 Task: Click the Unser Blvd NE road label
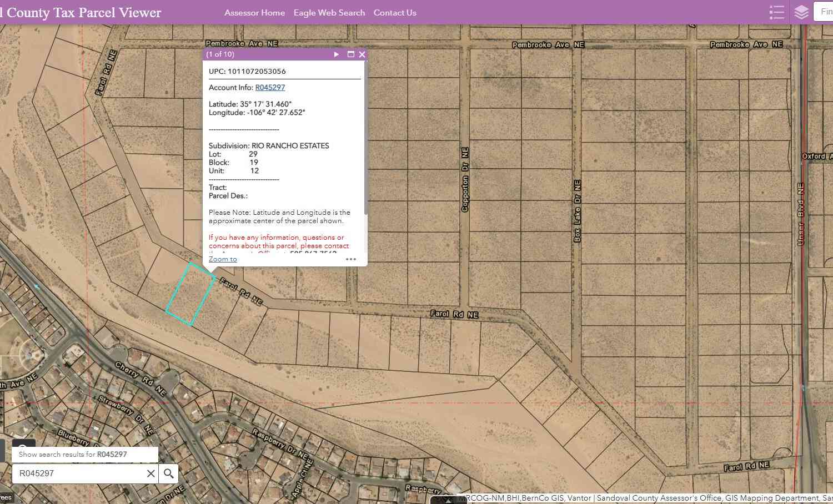pos(801,214)
